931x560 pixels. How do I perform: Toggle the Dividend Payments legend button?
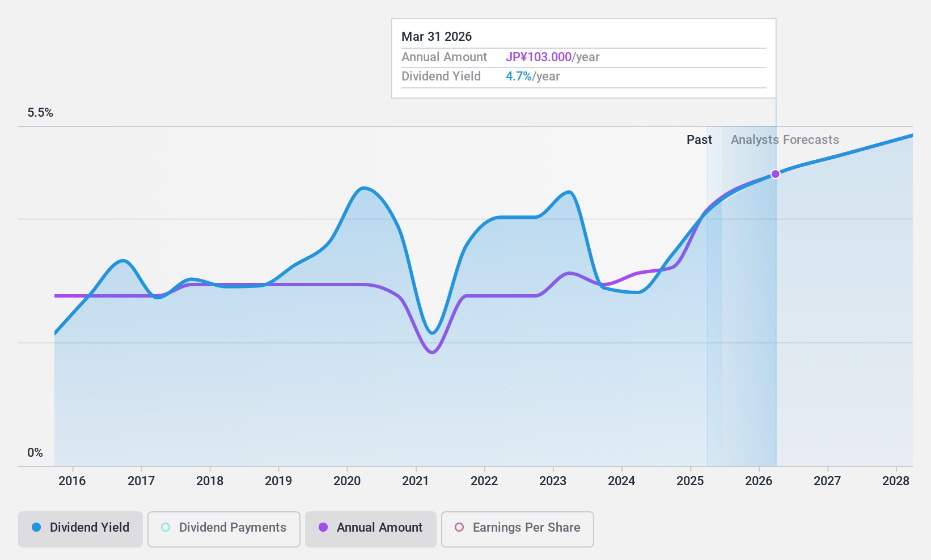tap(224, 529)
